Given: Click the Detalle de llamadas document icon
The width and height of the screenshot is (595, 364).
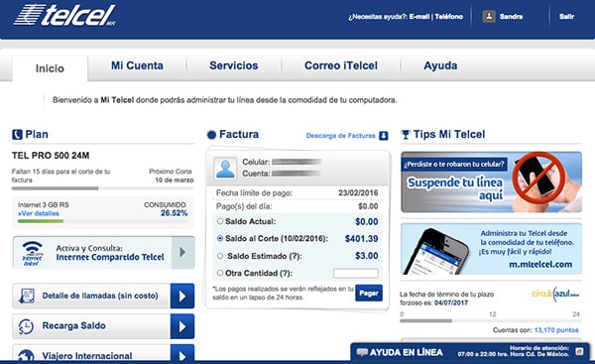Looking at the screenshot, I should pyautogui.click(x=27, y=296).
